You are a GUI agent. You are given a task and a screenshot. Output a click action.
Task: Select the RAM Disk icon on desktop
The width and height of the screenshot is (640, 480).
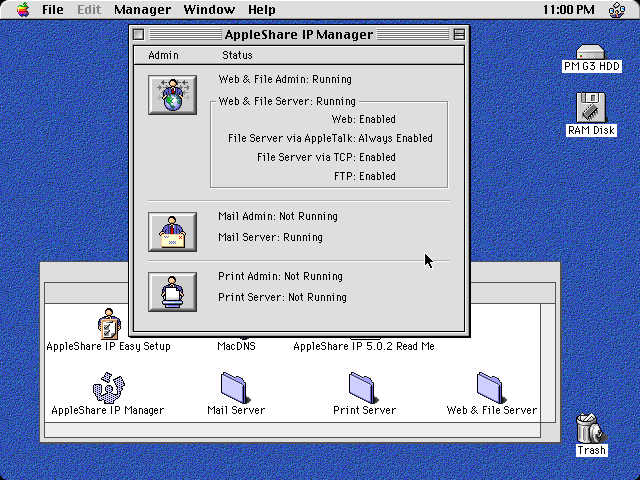(x=591, y=107)
